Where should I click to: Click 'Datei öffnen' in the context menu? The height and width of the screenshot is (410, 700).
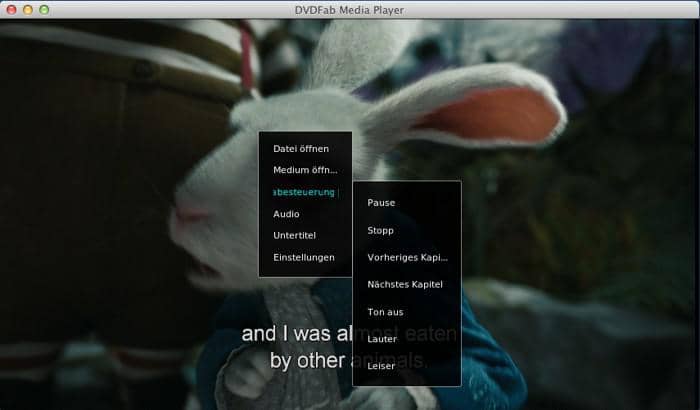[x=301, y=149]
